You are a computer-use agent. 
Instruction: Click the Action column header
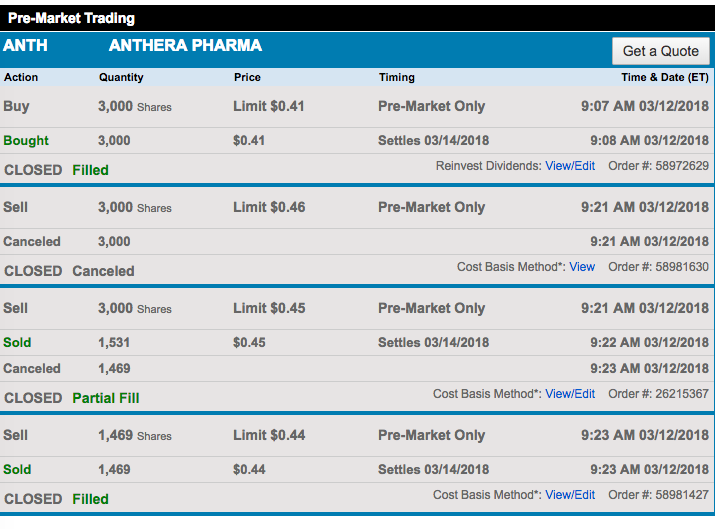21,77
